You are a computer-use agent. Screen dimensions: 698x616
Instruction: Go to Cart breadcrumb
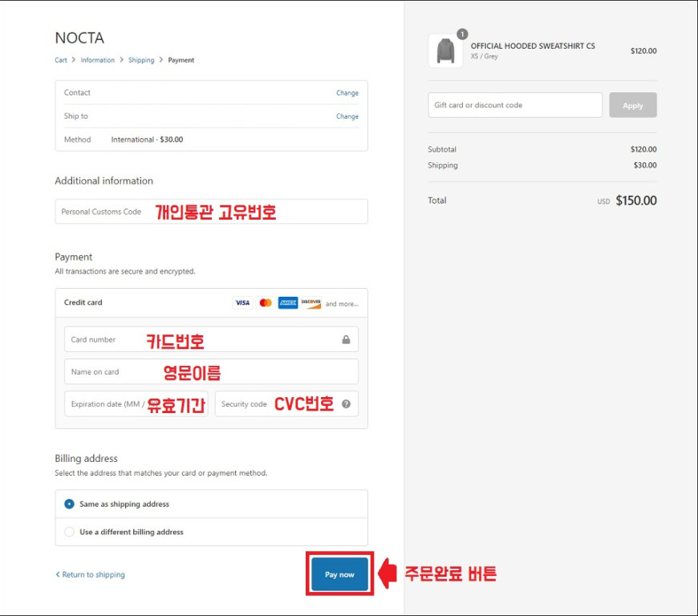[61, 60]
